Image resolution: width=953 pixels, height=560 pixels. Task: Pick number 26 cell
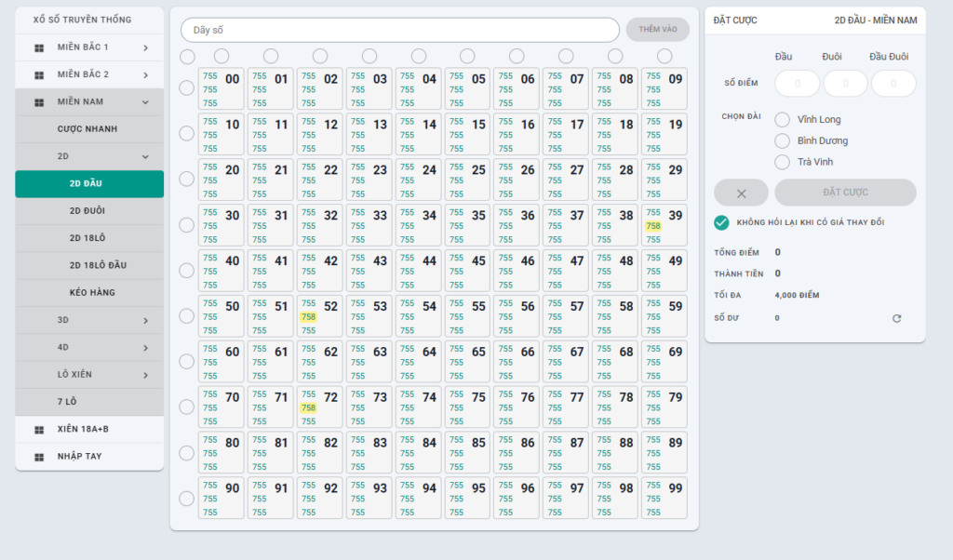(x=517, y=180)
